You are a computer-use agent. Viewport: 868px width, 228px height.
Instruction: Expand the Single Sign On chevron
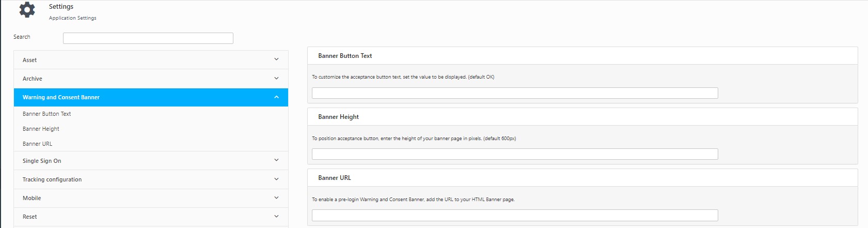(276, 160)
